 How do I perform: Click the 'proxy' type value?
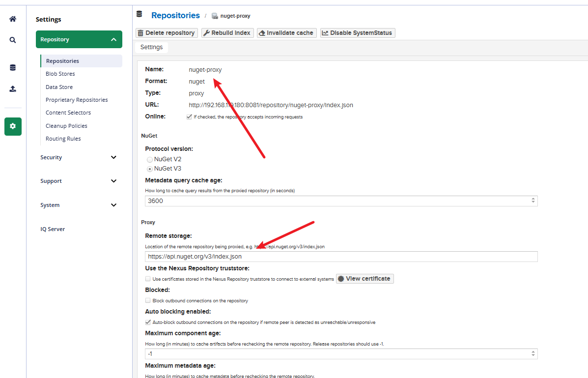pyautogui.click(x=196, y=93)
